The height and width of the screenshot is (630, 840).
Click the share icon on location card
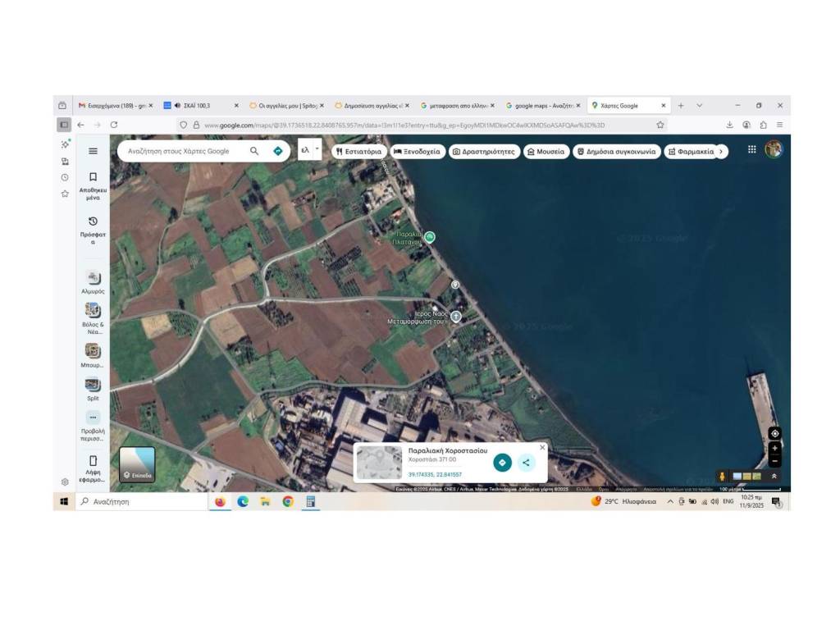click(526, 463)
